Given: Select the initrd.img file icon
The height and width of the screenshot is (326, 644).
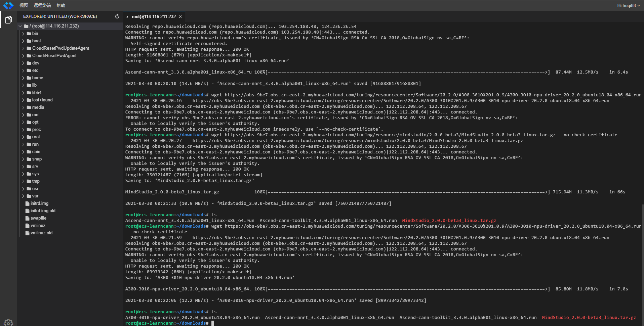Looking at the screenshot, I should click(27, 203).
